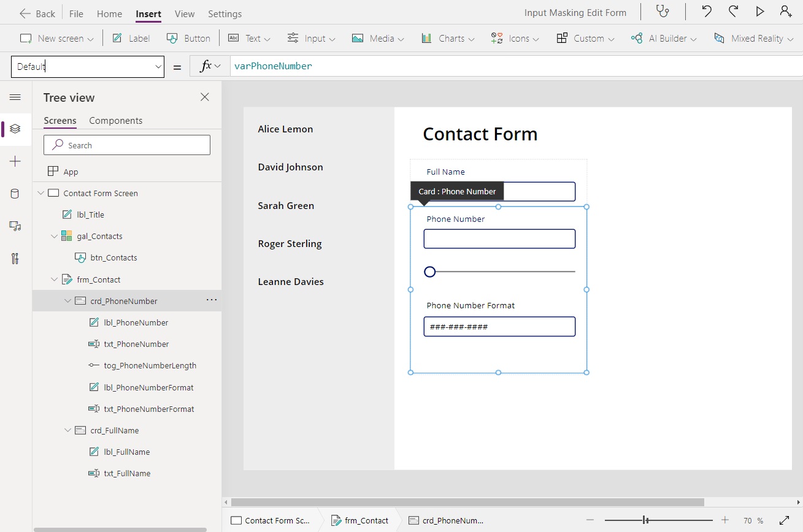The height and width of the screenshot is (532, 803).
Task: Switch to the View ribbon tab
Action: tap(185, 13)
